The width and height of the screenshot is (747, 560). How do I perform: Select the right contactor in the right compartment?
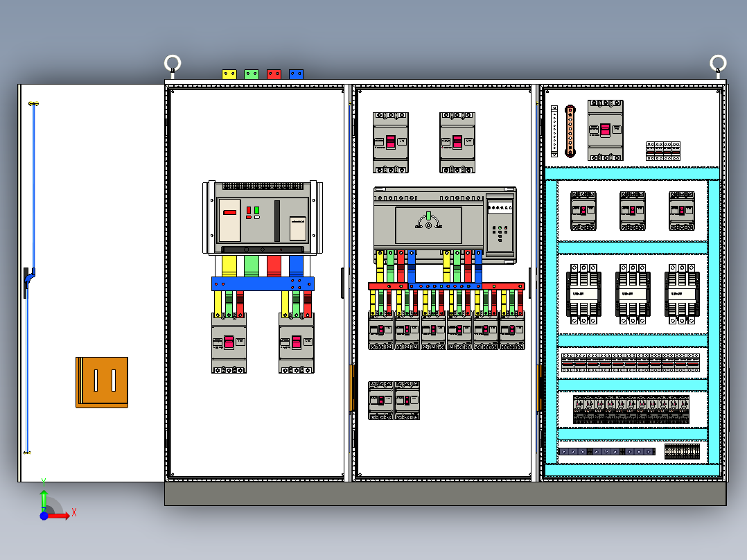pyautogui.click(x=682, y=294)
